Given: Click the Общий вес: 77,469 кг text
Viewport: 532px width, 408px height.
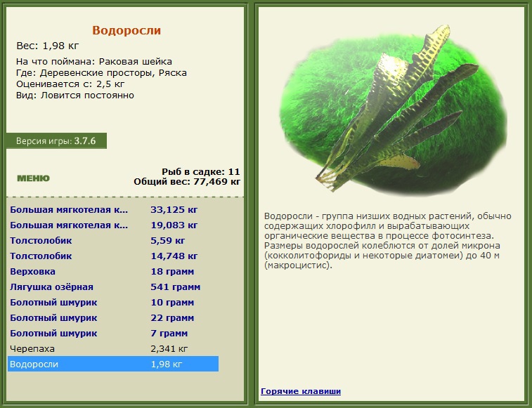Looking at the screenshot, I should pos(187,182).
